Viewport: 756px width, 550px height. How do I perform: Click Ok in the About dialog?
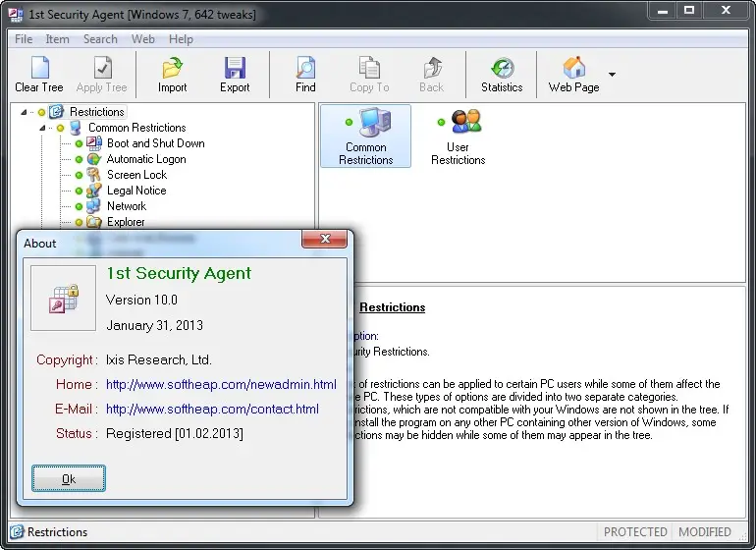(69, 478)
